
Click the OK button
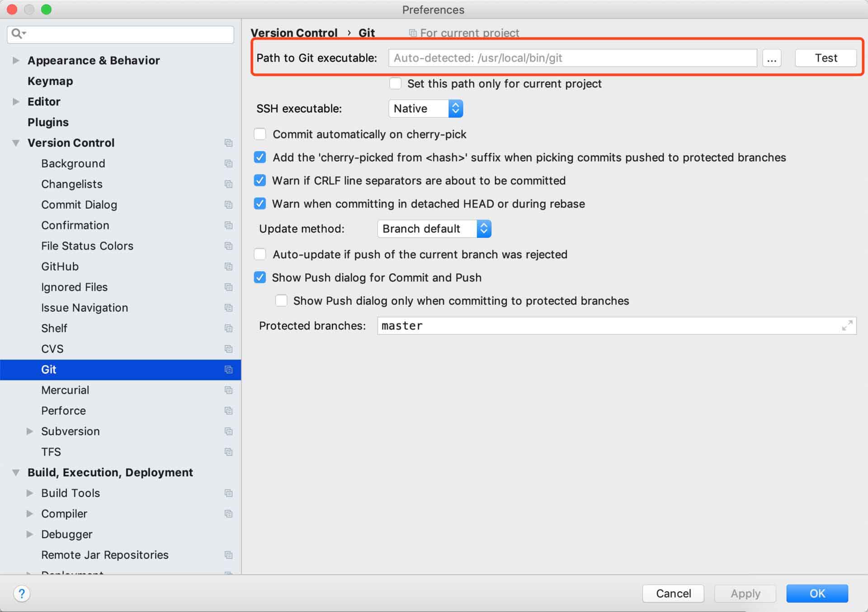817,593
